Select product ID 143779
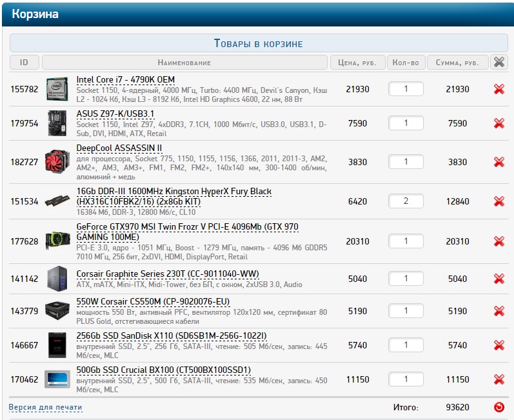Image resolution: width=514 pixels, height=420 pixels. (x=25, y=311)
